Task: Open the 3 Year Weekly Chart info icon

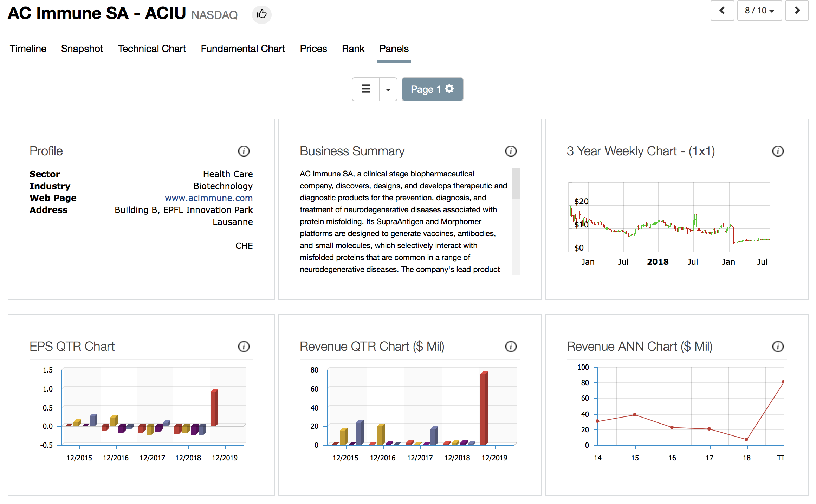Action: tap(778, 151)
